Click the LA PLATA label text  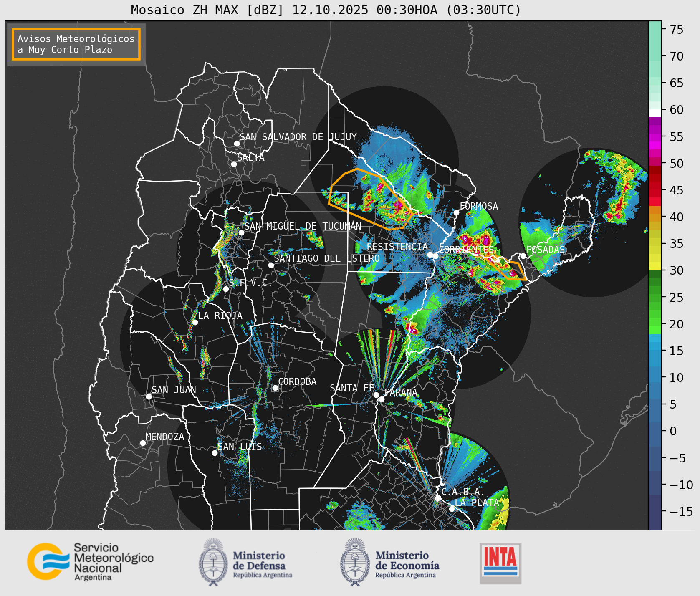click(x=477, y=503)
